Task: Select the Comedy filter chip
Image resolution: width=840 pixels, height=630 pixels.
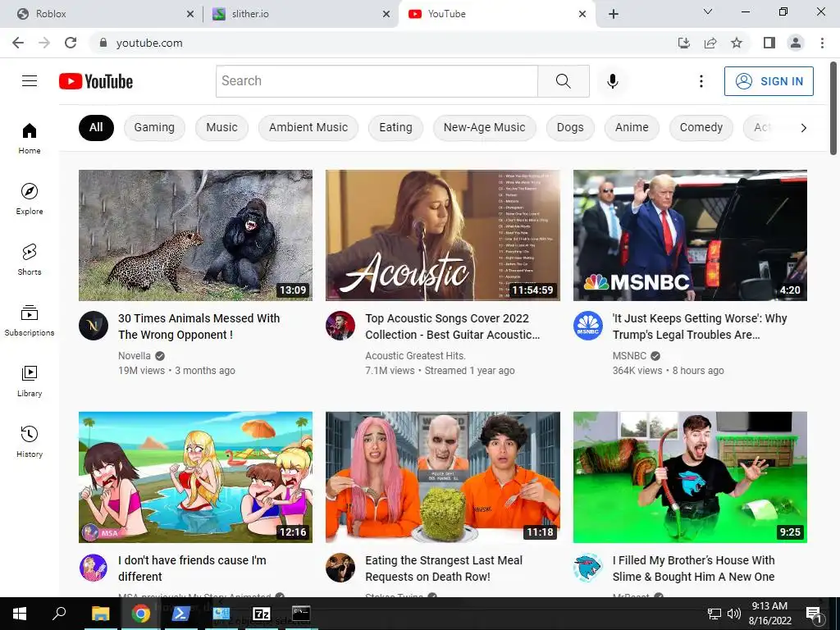Action: pos(701,127)
